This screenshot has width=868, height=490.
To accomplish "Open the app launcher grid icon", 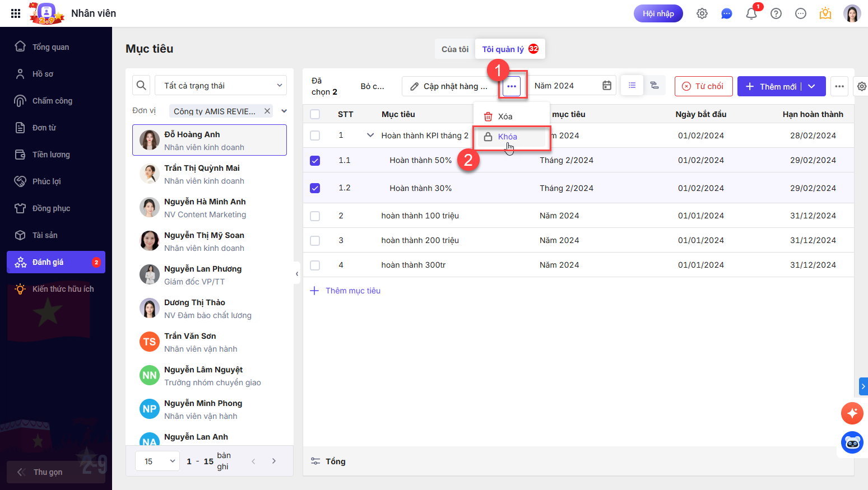I will (x=16, y=13).
